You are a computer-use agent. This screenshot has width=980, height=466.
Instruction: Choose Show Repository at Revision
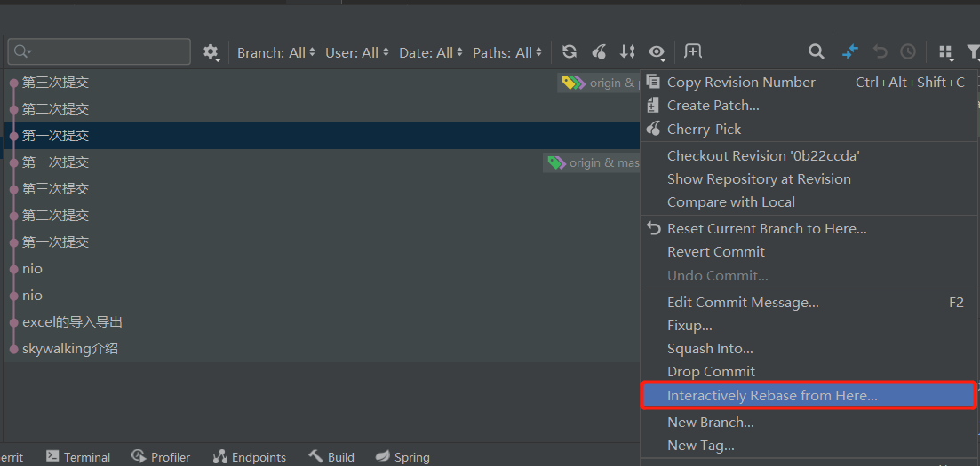[x=809, y=178]
